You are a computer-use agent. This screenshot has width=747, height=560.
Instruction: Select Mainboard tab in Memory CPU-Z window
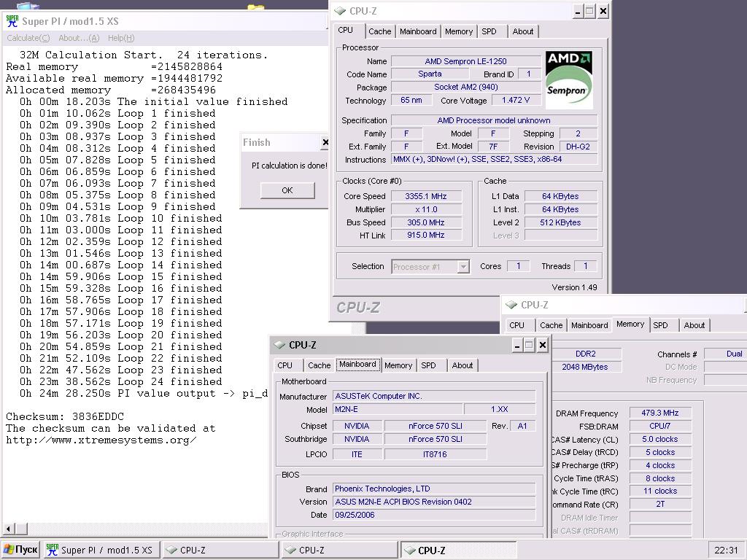tap(589, 325)
